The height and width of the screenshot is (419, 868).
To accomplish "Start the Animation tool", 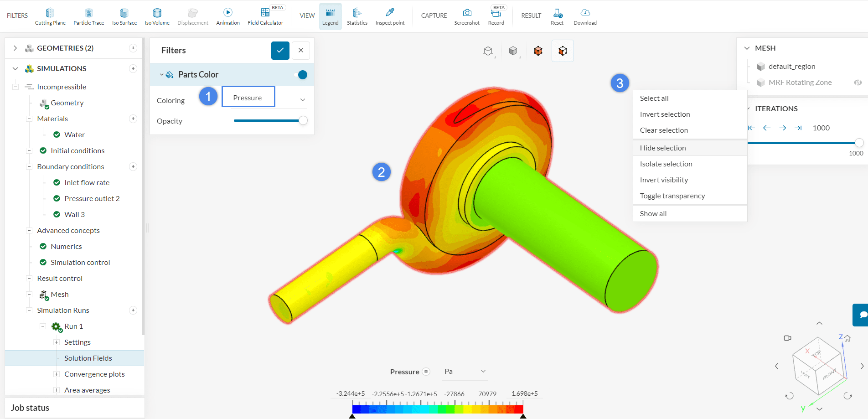I will coord(228,16).
